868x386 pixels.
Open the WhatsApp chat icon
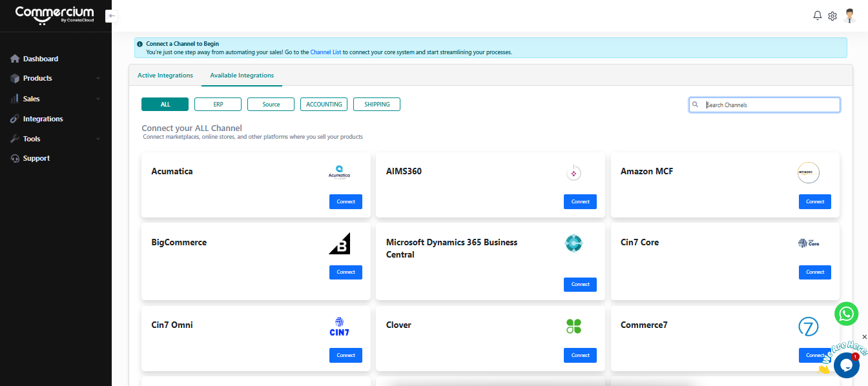tap(846, 314)
